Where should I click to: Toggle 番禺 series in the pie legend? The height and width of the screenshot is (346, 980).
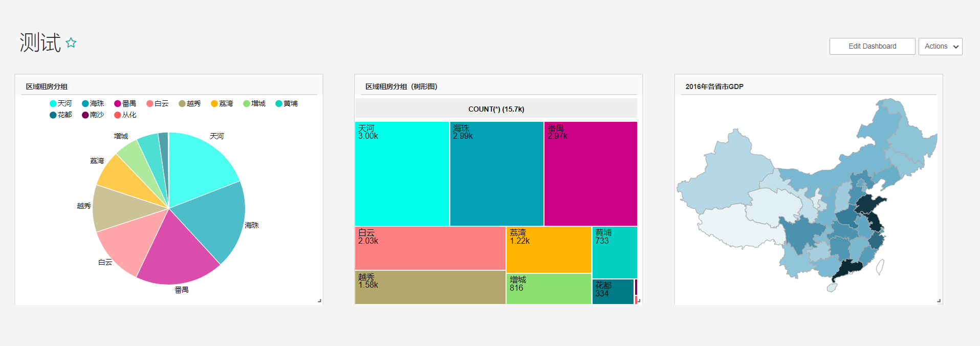(x=125, y=103)
